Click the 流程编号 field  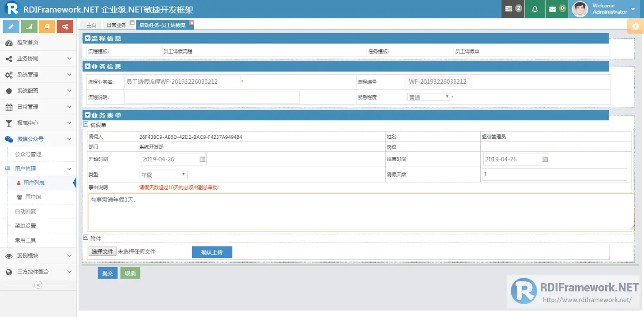(x=439, y=82)
